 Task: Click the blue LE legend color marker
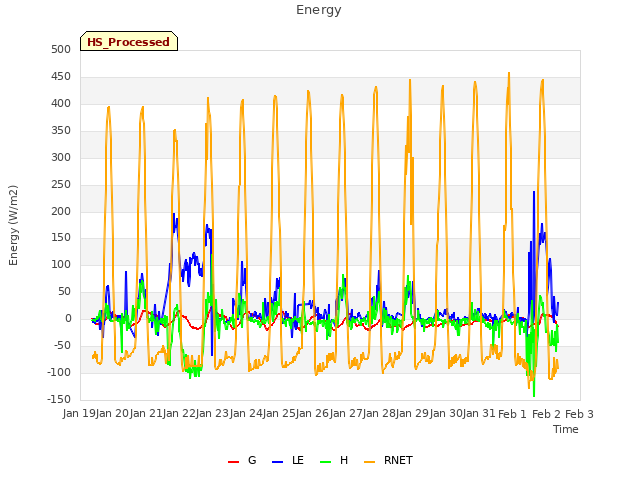click(x=277, y=462)
